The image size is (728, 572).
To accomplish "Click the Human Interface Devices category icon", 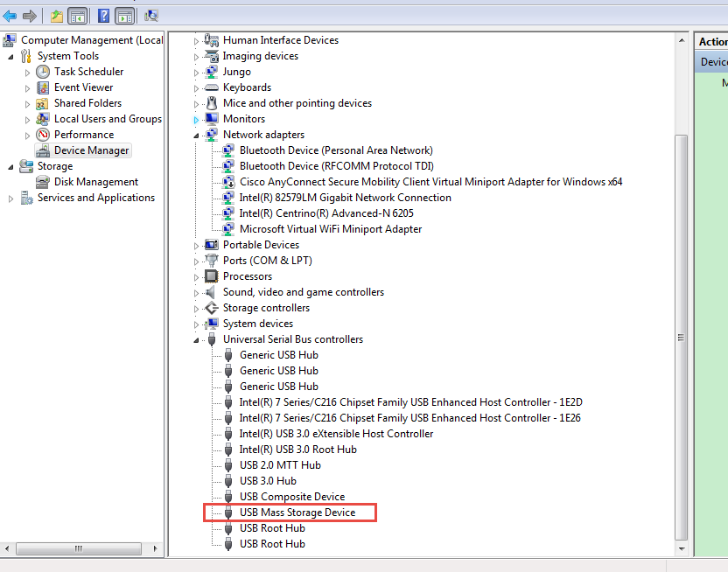I will coord(212,40).
